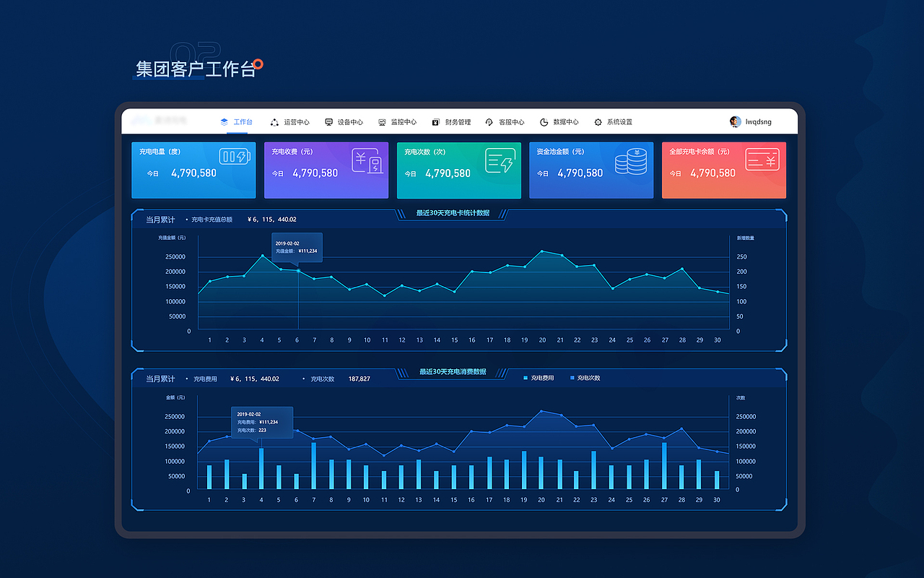The width and height of the screenshot is (924, 578).
Task: Click the 设备中心 monitor icon
Action: [x=329, y=122]
